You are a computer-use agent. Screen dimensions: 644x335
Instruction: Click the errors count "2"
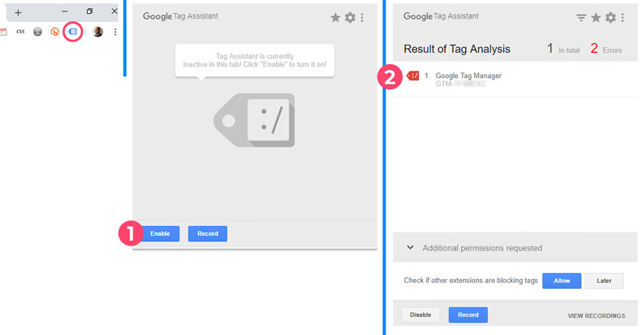[x=594, y=49]
